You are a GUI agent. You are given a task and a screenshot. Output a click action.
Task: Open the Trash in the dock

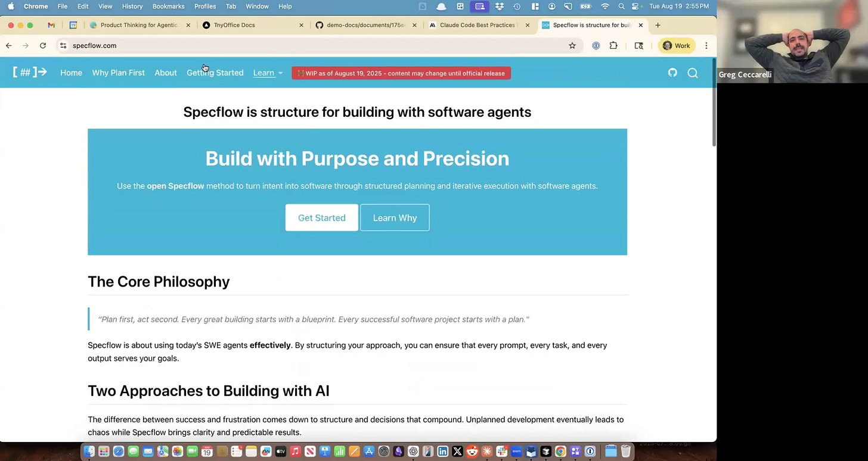pos(625,451)
